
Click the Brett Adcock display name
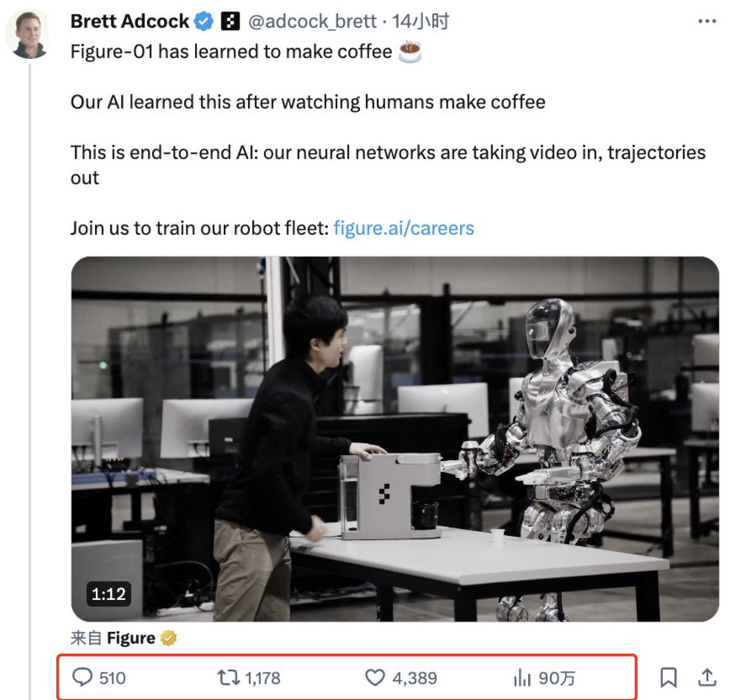130,21
